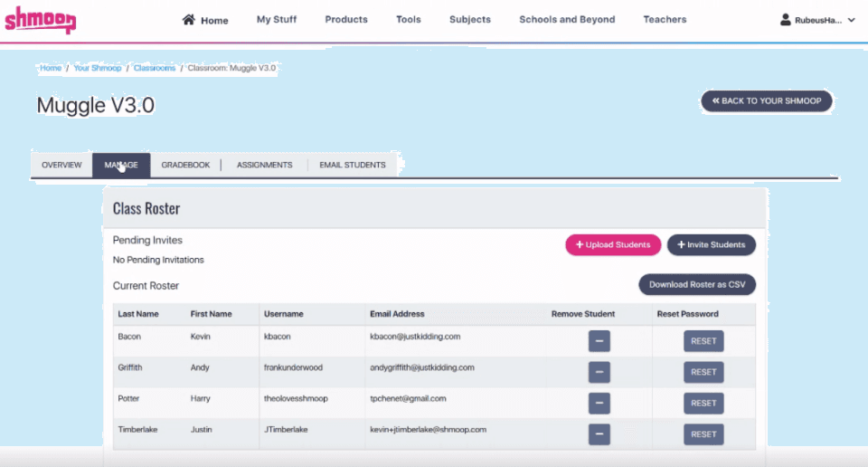Click the Remove Student column header
868x467 pixels.
pos(583,314)
